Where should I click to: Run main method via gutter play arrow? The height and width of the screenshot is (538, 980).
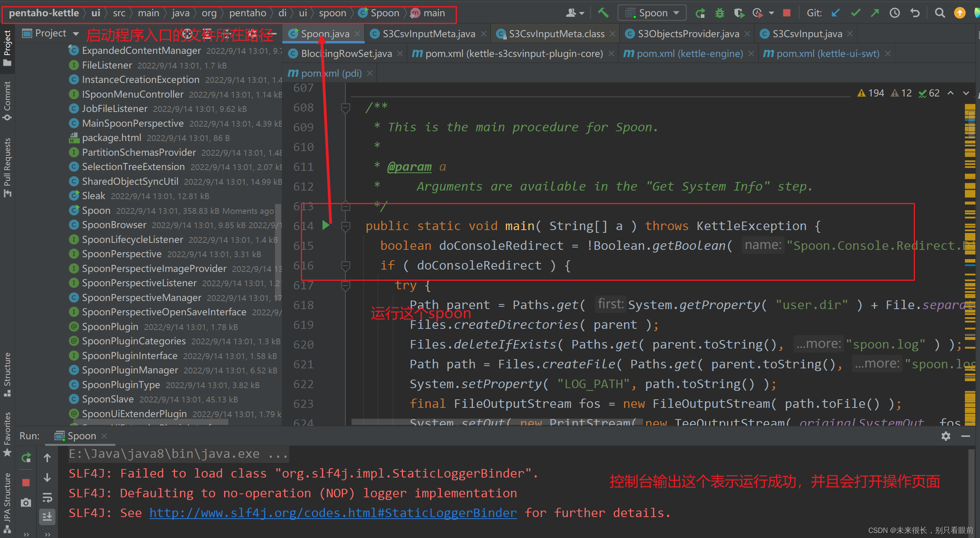(x=326, y=225)
